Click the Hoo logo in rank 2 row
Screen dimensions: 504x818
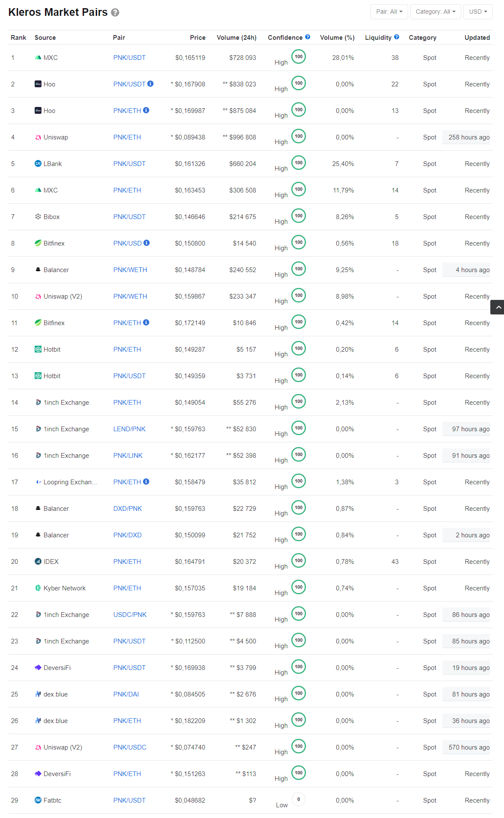38,84
